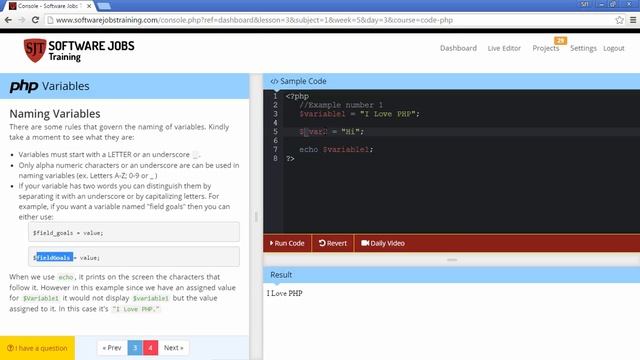Bookmark page with star icon
This screenshot has width=640, height=360.
(619, 20)
